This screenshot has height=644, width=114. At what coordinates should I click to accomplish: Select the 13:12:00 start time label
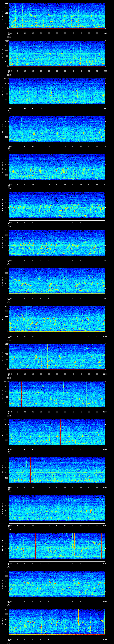(x=9, y=450)
